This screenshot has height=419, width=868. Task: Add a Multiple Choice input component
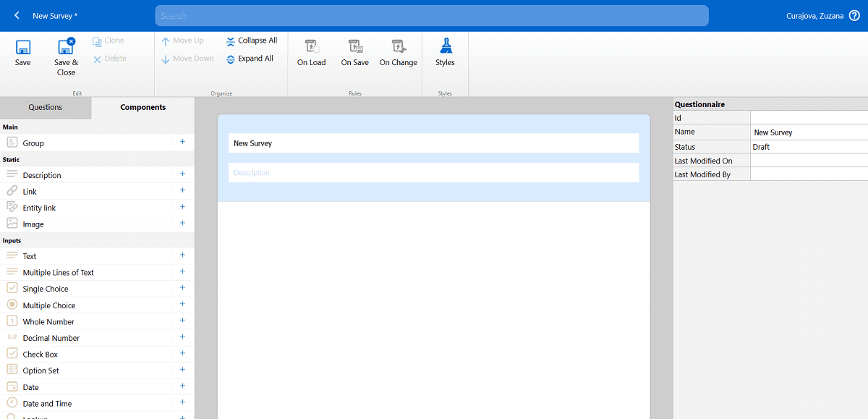click(x=182, y=305)
